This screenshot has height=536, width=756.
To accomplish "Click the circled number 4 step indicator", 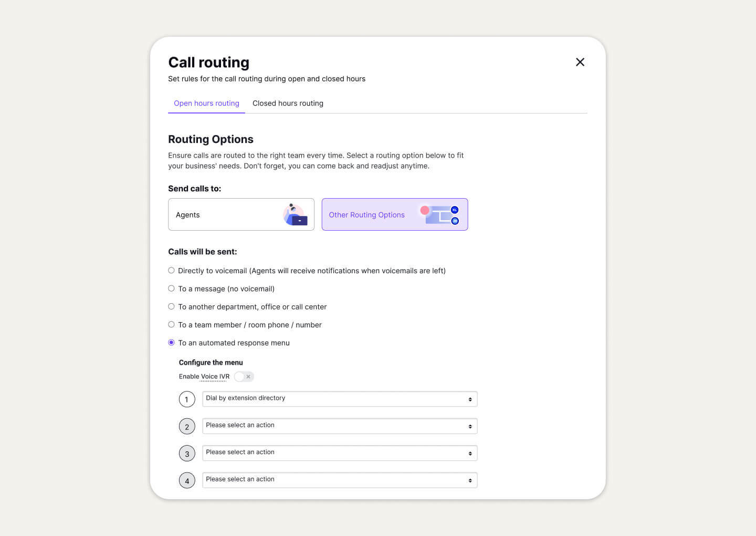I will pos(187,480).
